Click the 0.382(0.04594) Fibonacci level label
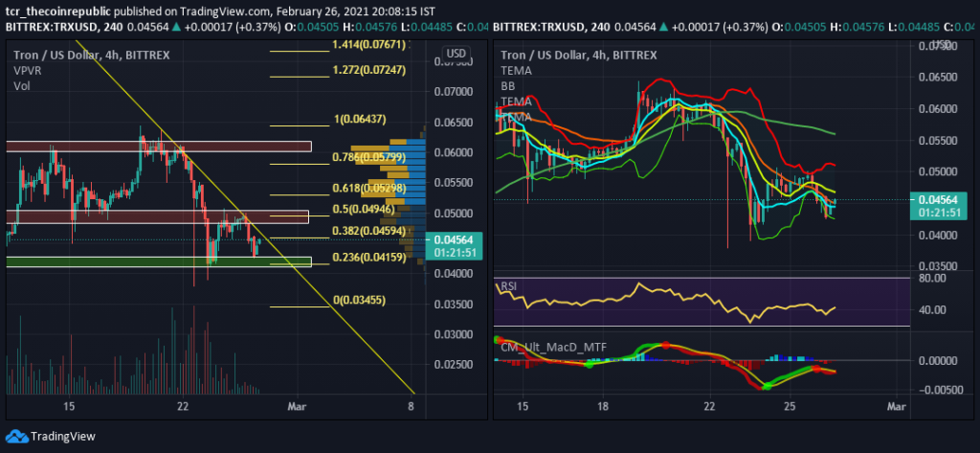The image size is (980, 453). [x=369, y=231]
